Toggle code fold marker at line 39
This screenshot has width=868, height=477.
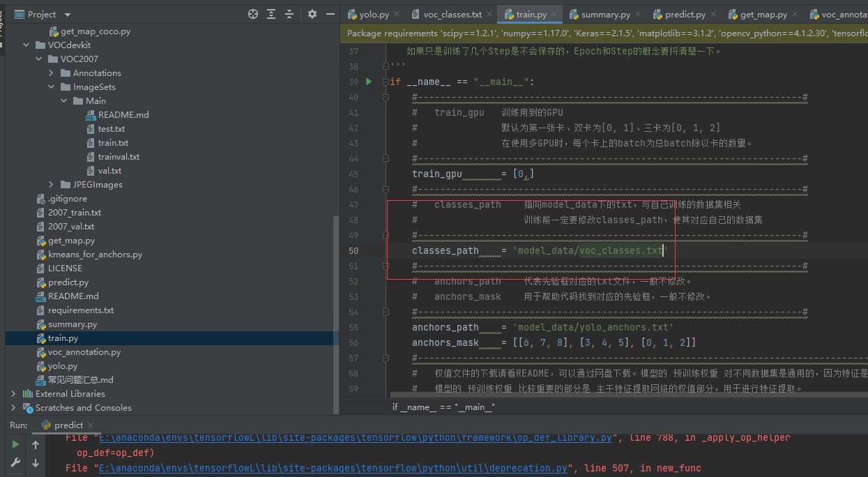click(385, 82)
